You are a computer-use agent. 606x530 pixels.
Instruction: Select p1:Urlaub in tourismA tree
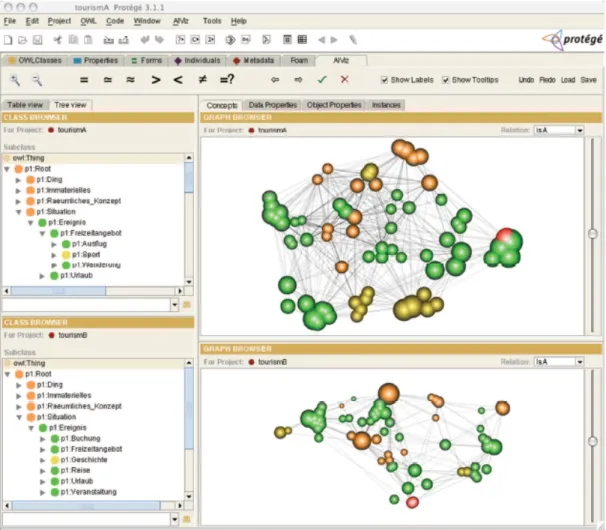tap(77, 276)
